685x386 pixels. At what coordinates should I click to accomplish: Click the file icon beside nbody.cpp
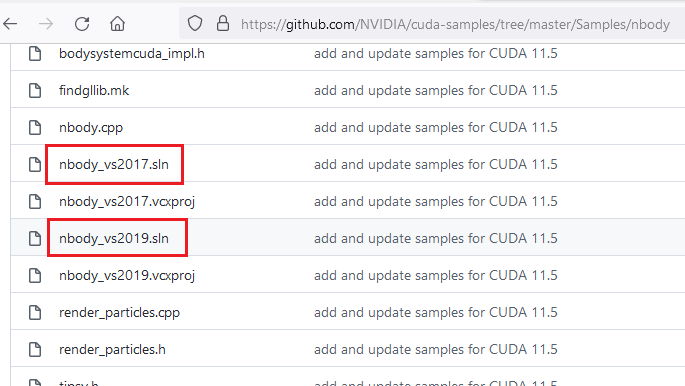tap(35, 128)
